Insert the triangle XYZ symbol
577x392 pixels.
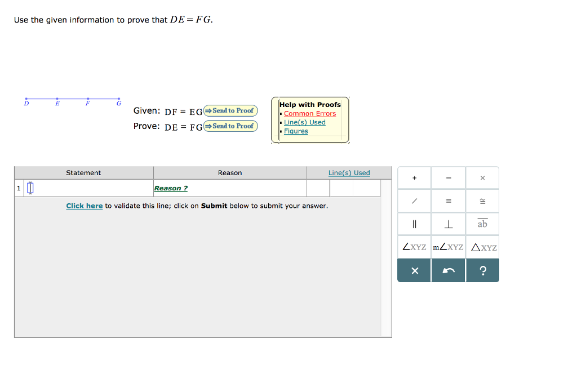click(x=482, y=247)
